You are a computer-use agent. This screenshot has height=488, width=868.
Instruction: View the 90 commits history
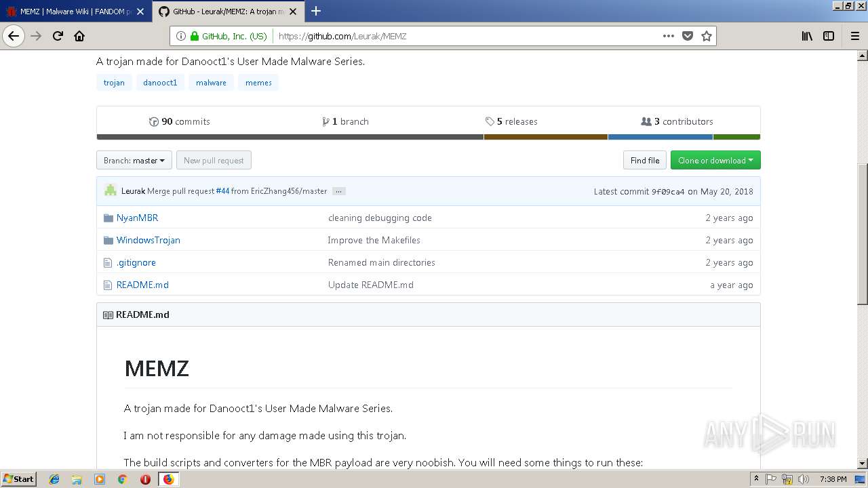(x=180, y=121)
